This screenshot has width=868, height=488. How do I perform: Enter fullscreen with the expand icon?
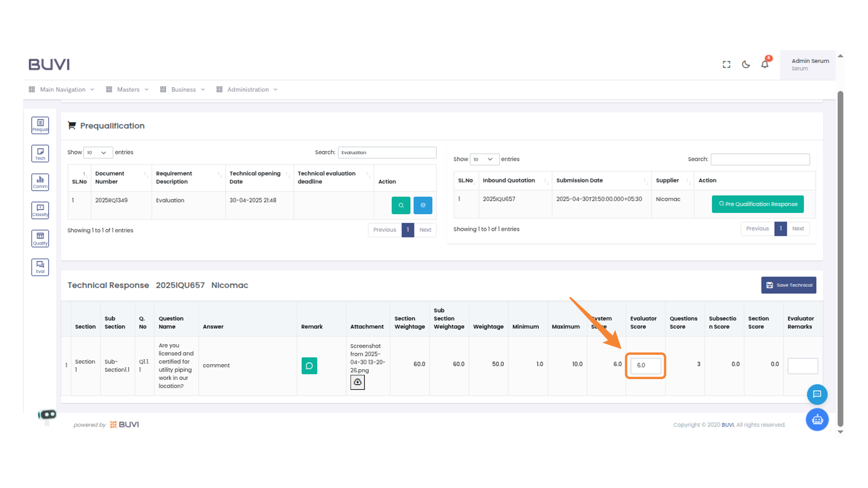coord(726,65)
